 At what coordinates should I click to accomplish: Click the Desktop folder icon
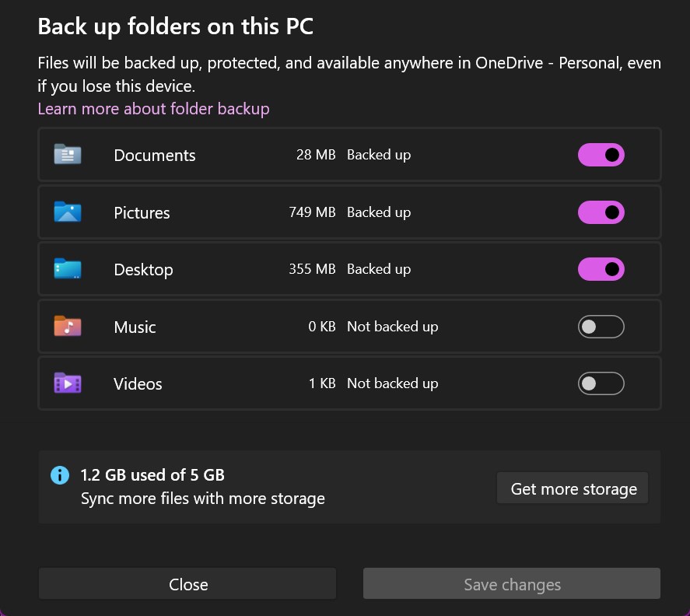tap(68, 269)
